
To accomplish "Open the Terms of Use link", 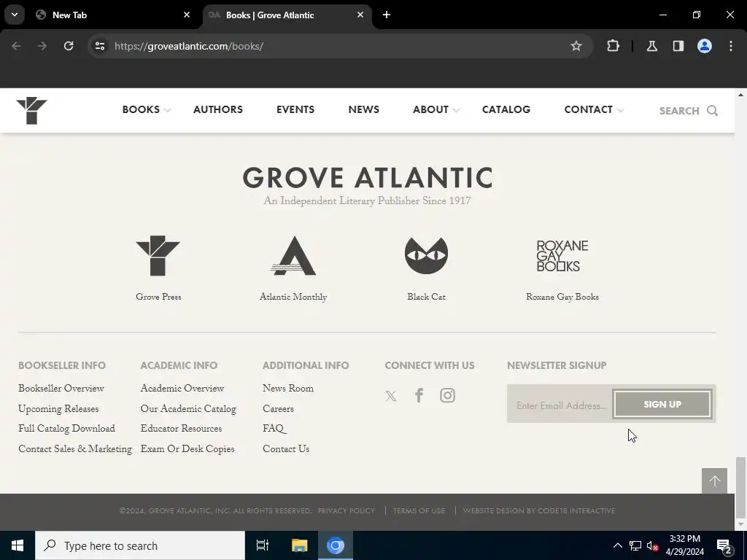I will (419, 510).
